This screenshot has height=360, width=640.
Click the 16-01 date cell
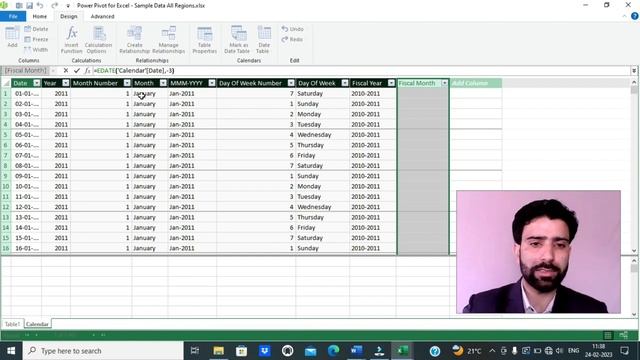click(26, 248)
